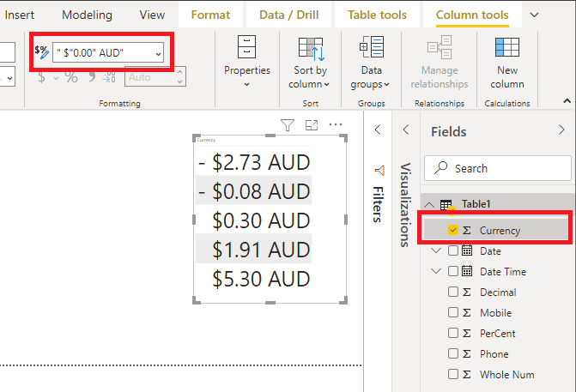
Task: Uncheck the Currency field checkbox
Action: pos(453,230)
